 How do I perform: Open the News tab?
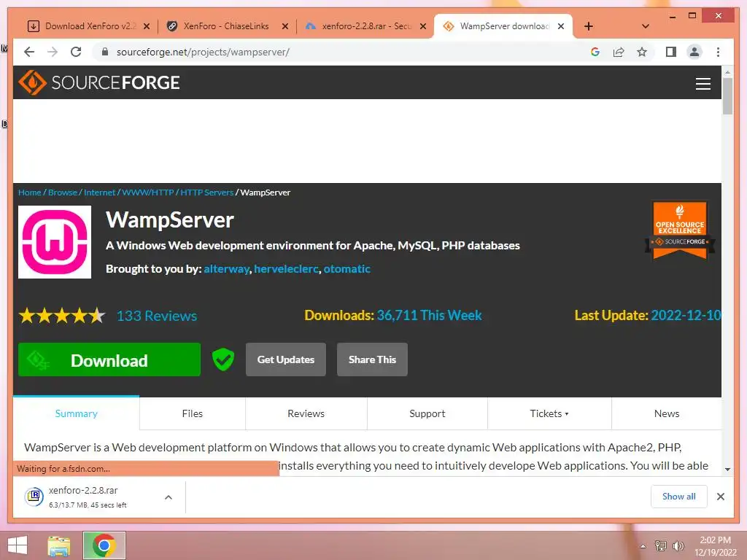click(x=667, y=413)
